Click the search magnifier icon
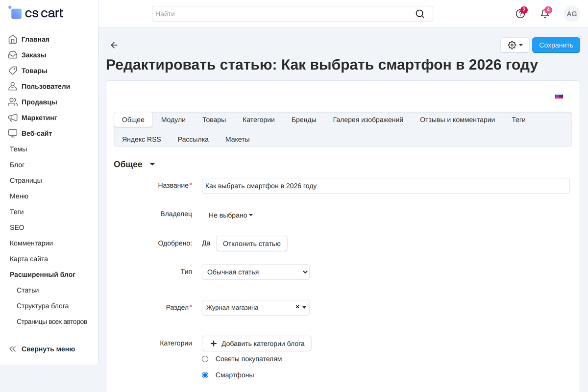This screenshot has width=588, height=392. 420,14
